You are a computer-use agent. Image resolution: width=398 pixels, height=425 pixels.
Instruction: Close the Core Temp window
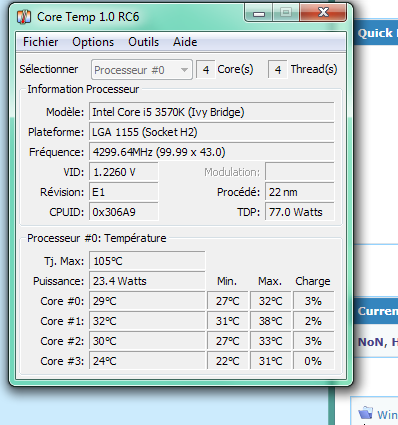(x=323, y=13)
